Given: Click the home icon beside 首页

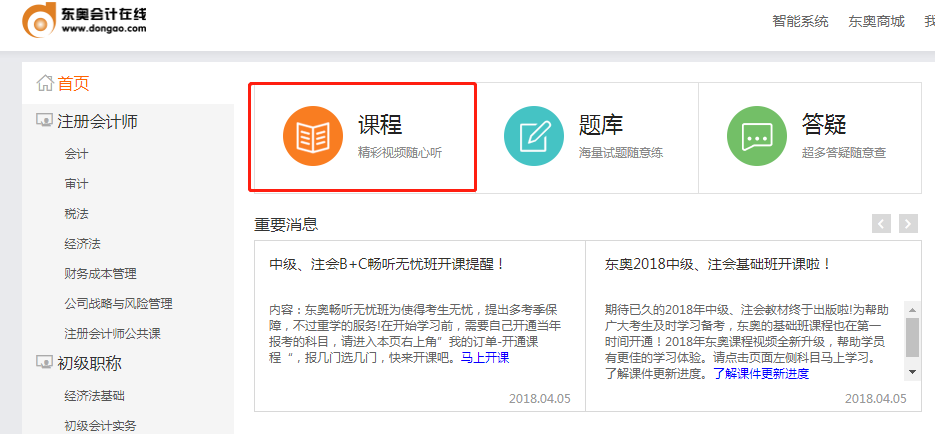Looking at the screenshot, I should [44, 83].
